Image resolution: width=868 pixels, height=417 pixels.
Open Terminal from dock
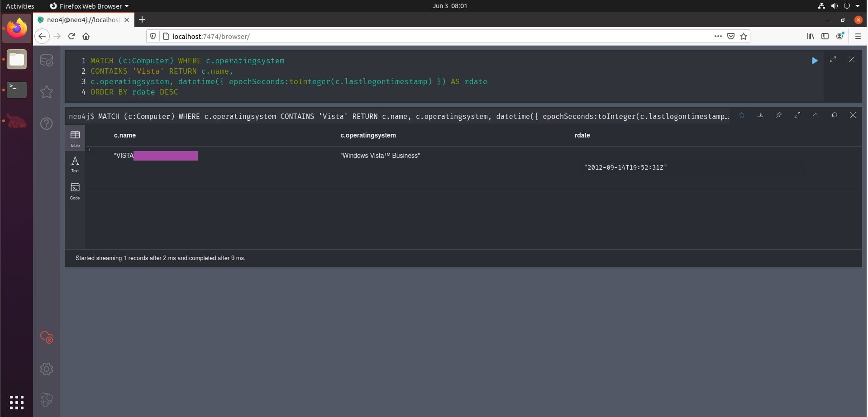[x=17, y=90]
